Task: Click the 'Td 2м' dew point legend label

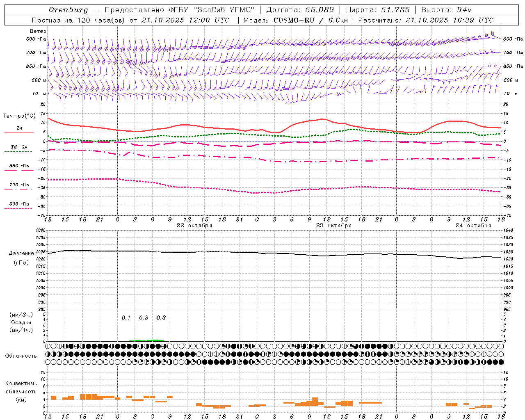Action: [19, 147]
